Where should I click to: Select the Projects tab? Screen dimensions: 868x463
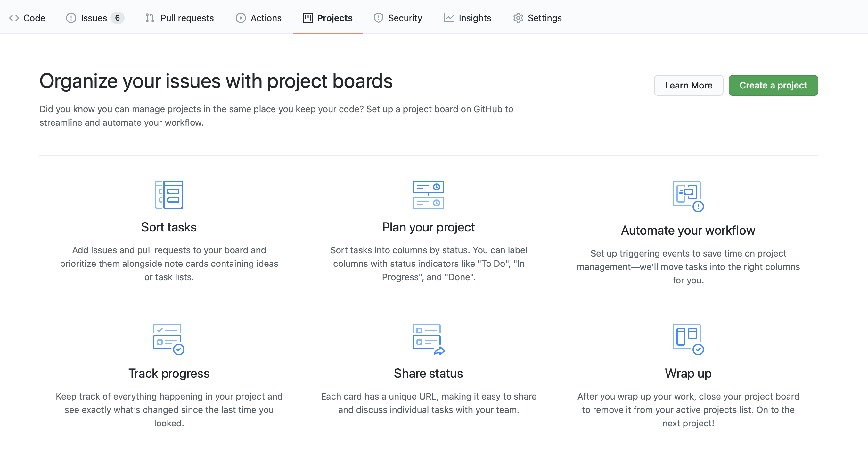point(328,18)
